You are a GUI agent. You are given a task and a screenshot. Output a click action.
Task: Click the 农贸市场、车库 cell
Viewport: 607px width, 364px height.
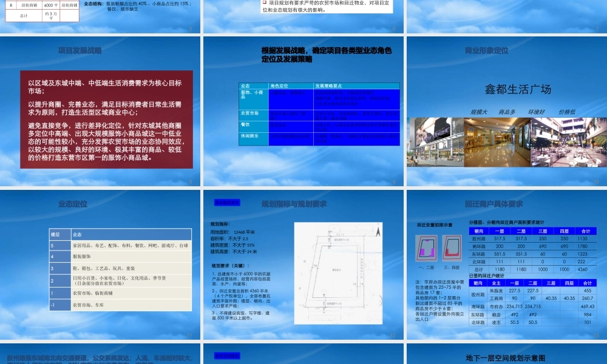tap(131, 305)
